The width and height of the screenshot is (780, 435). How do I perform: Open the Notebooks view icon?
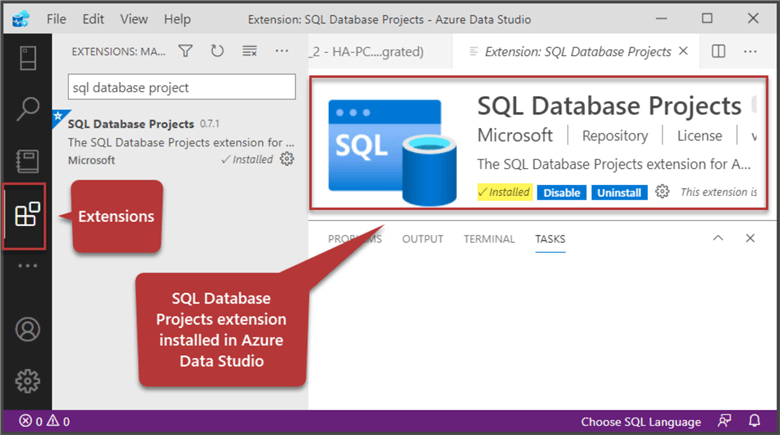[27, 160]
